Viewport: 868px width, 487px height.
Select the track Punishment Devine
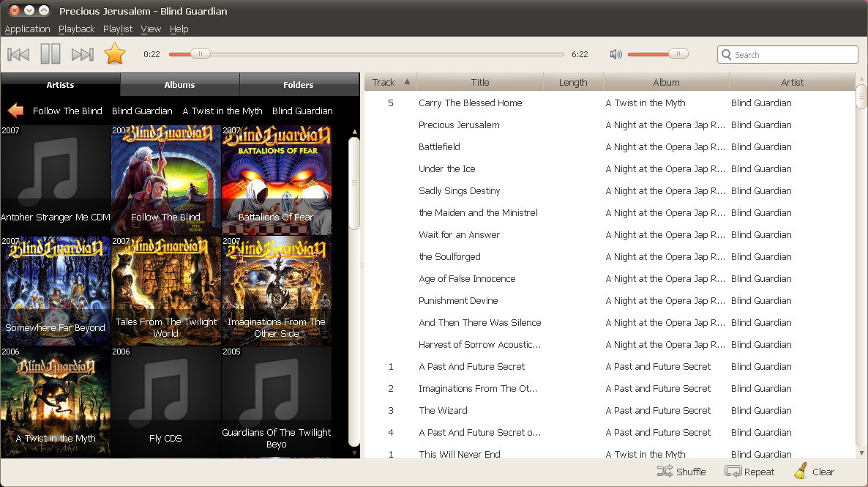(x=610, y=301)
